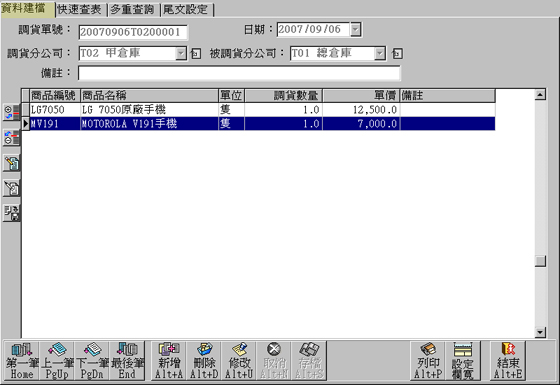Click the document with diagonal pen icon in left sidebar
This screenshot has width=560, height=385.
coord(11,188)
